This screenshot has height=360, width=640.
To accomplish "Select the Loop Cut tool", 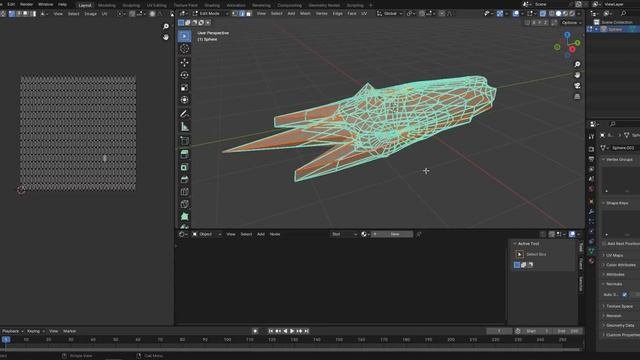I will click(x=184, y=192).
